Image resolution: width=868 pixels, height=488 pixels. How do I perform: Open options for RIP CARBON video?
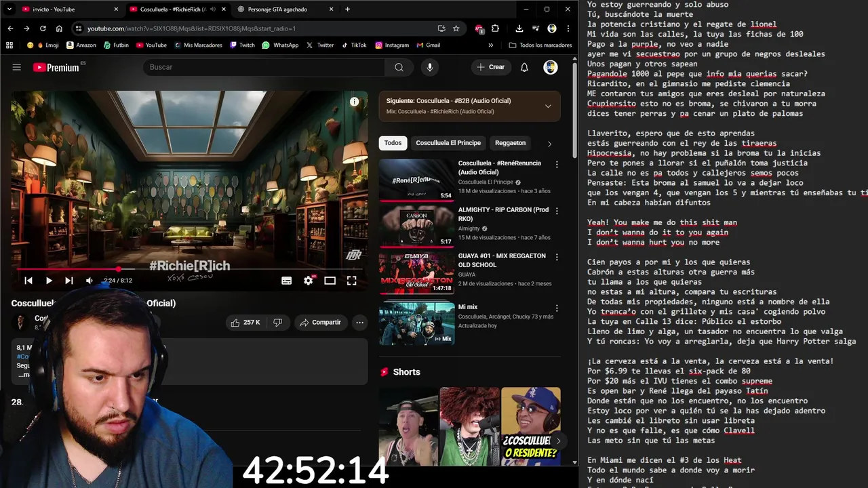coord(557,211)
